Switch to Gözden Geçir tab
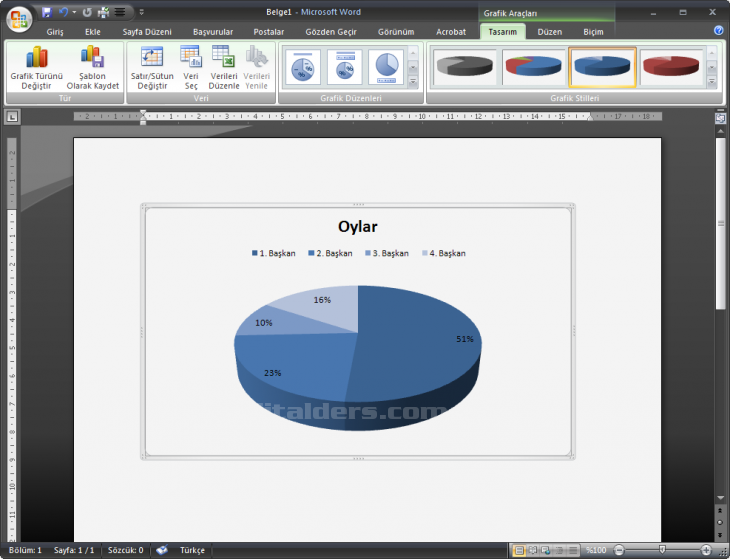 pos(331,32)
